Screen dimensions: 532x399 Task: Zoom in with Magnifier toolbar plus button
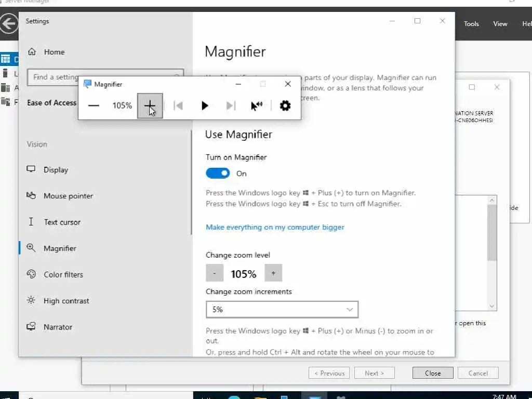coord(150,106)
